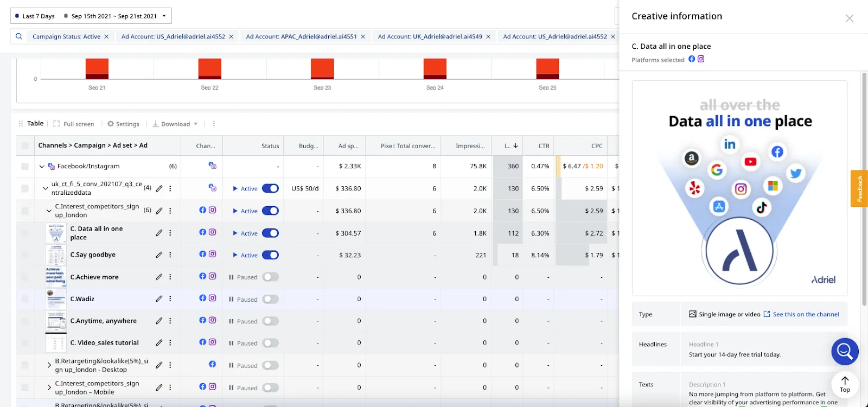The height and width of the screenshot is (407, 868).
Task: Edit B.Retargeting&lookalike Desktop ad set
Action: pos(159,365)
